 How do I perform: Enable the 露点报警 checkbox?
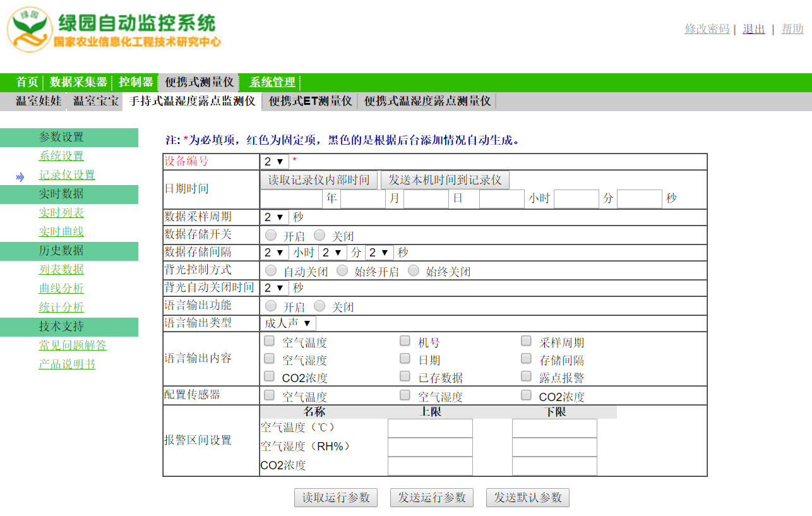(526, 376)
